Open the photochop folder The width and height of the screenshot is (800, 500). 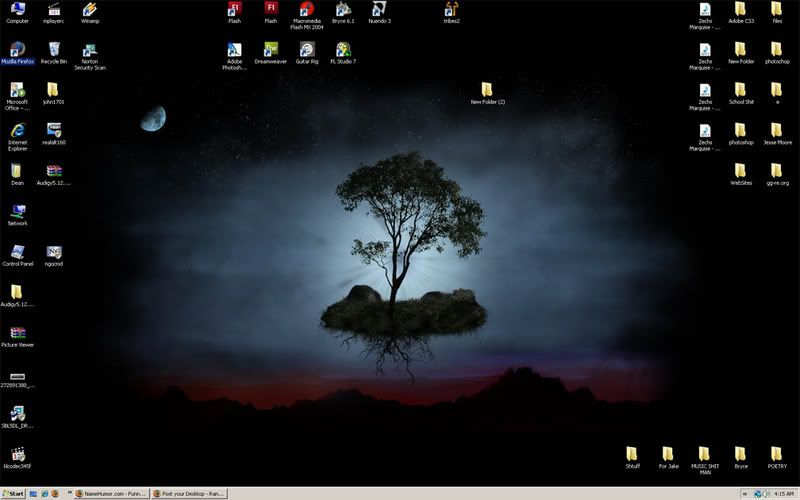tap(777, 53)
